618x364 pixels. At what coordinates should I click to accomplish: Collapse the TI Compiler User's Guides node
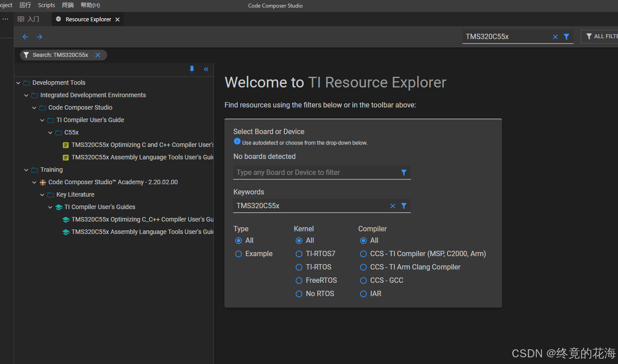click(x=50, y=207)
